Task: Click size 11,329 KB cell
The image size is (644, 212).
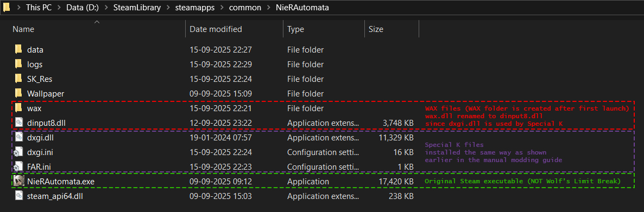Action: pyautogui.click(x=395, y=138)
